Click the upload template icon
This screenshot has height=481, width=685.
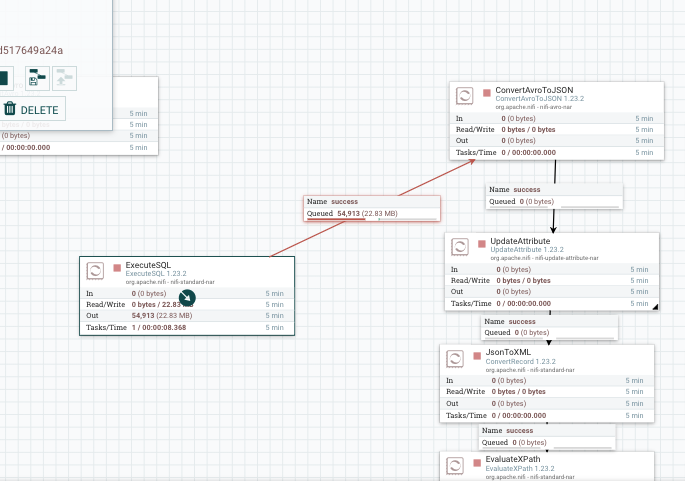click(64, 78)
